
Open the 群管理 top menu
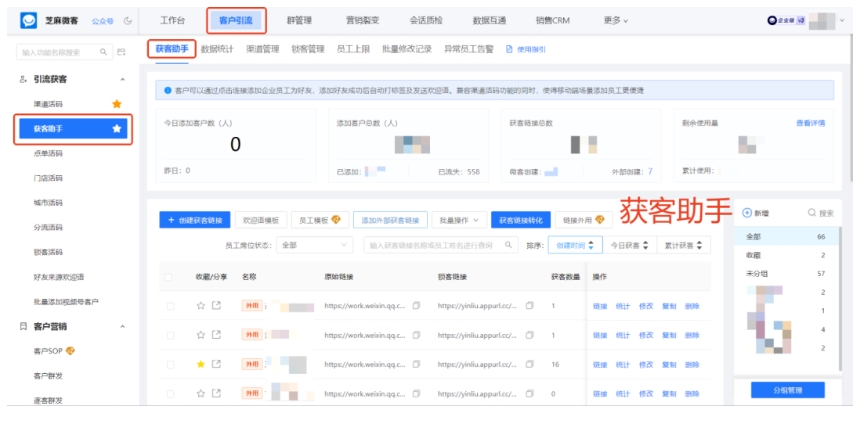[299, 20]
